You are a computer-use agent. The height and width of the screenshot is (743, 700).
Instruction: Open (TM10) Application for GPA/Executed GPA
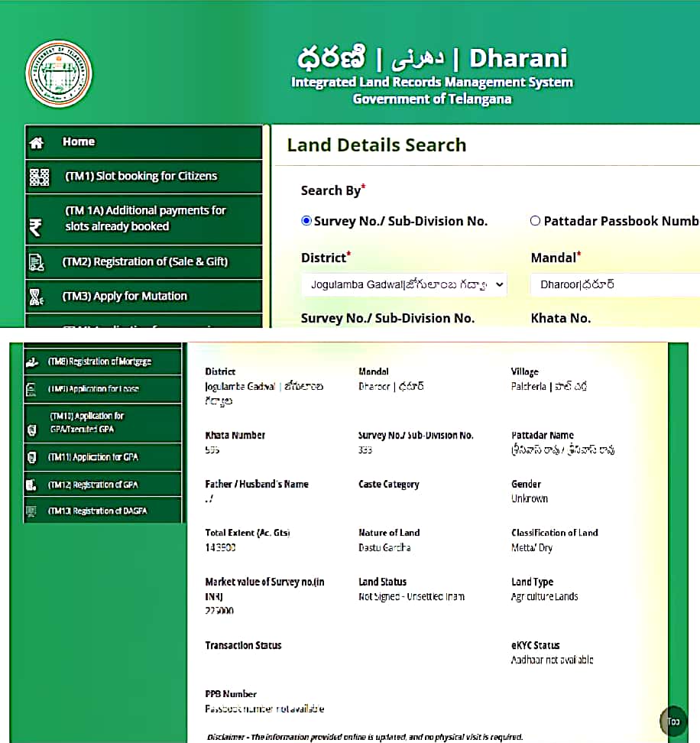102,423
